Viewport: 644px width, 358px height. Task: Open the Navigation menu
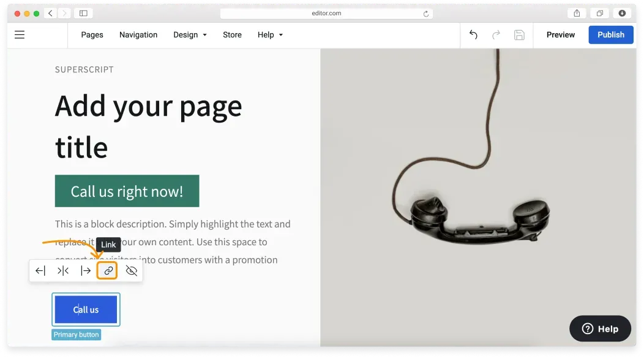138,35
